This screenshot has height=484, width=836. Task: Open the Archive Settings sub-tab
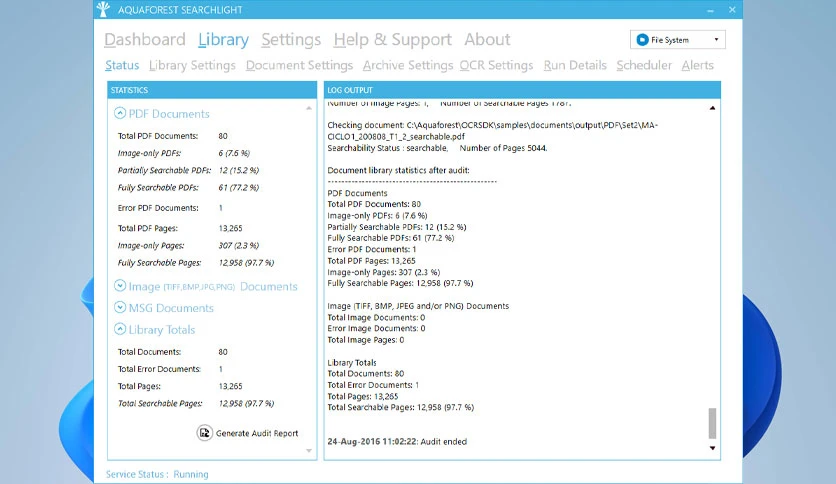pyautogui.click(x=408, y=65)
